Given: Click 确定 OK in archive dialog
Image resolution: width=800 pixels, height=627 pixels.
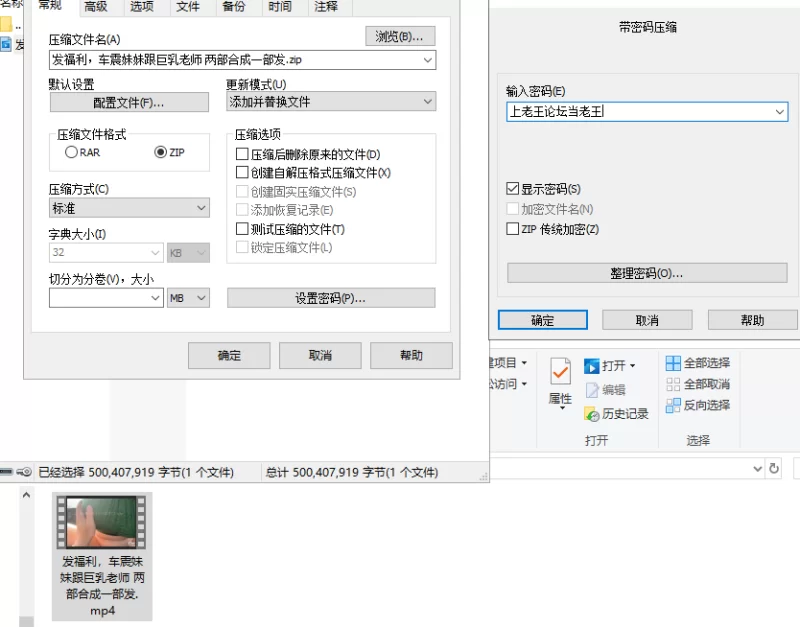Looking at the screenshot, I should click(x=229, y=355).
